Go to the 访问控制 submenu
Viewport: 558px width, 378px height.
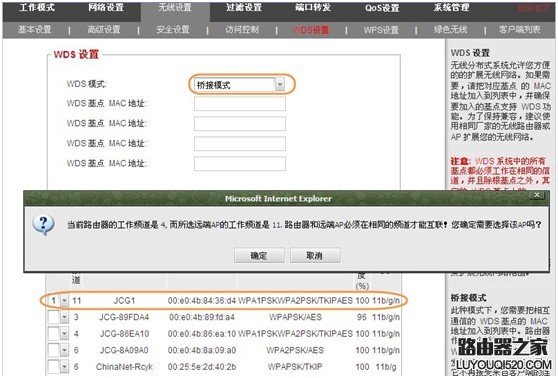[x=242, y=30]
